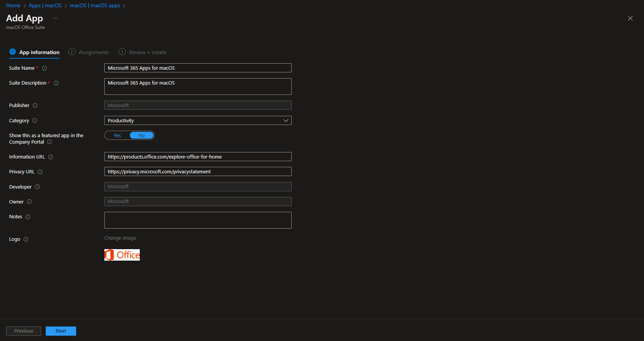Navigate to Home in the breadcrumb

[x=13, y=6]
